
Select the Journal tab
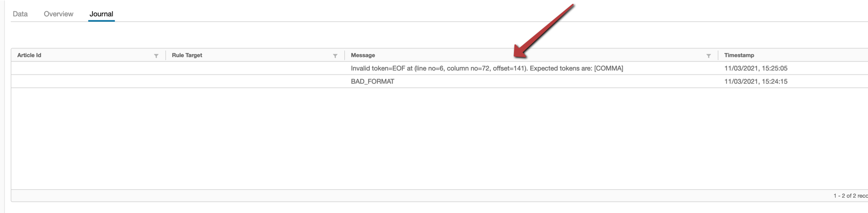tap(101, 14)
